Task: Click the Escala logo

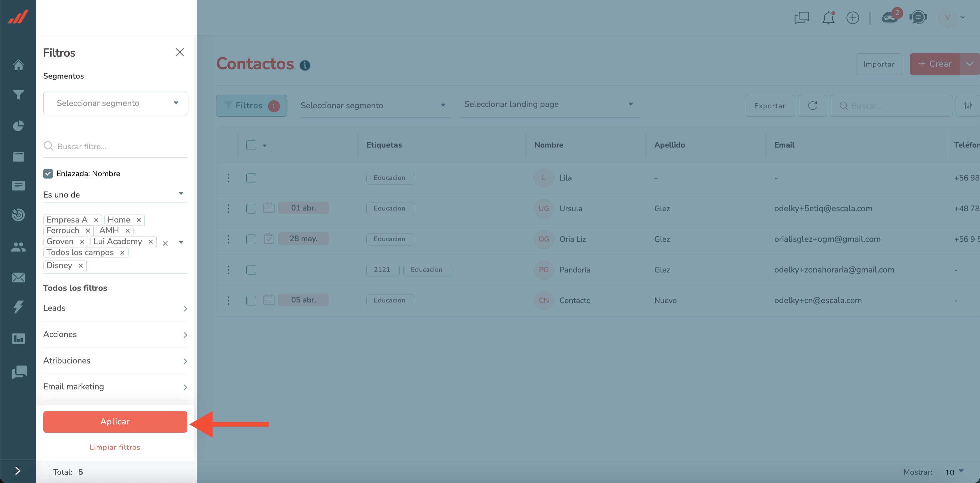Action: (18, 17)
